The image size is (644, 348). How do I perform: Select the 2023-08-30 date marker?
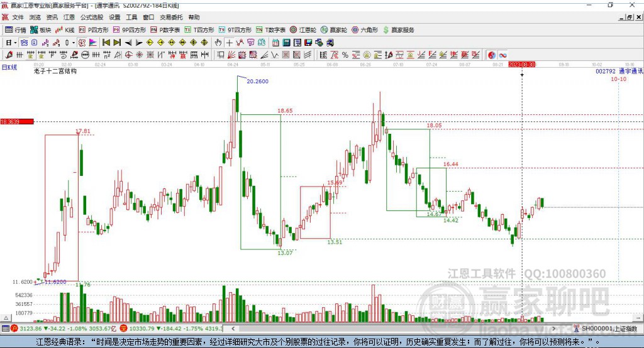click(521, 65)
